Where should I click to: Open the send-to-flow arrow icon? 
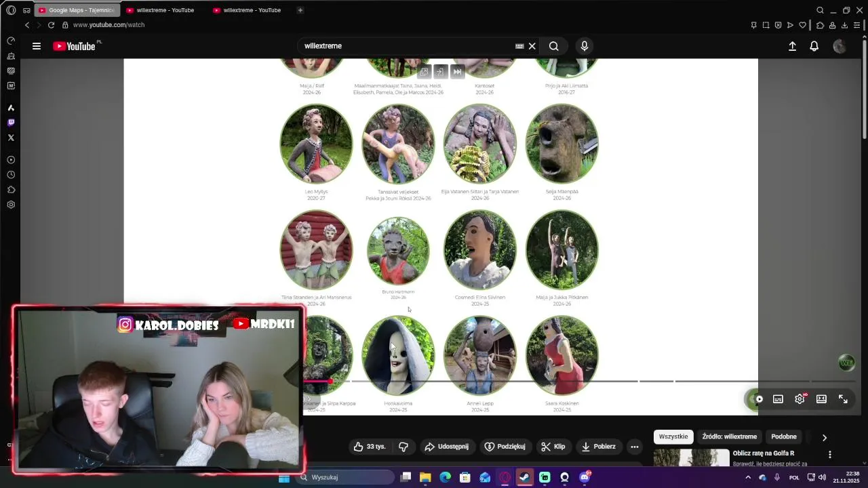pos(790,25)
